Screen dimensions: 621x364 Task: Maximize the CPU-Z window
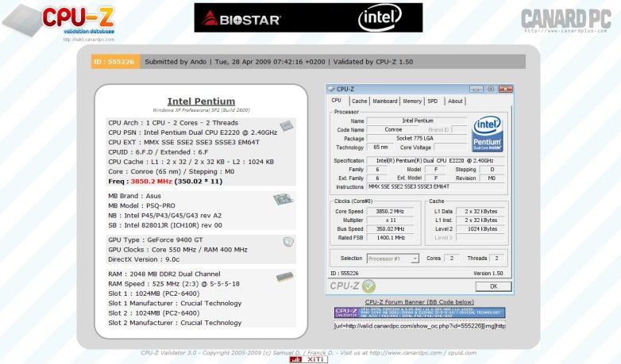point(491,89)
